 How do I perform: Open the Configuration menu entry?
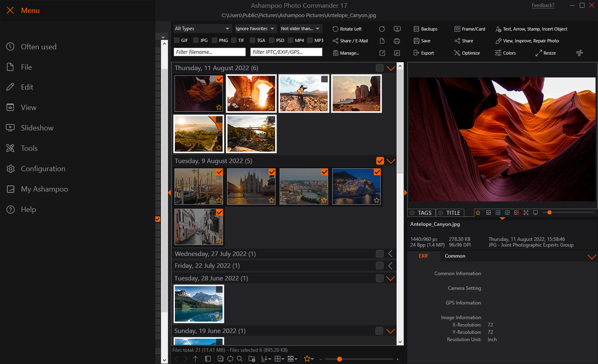[43, 168]
